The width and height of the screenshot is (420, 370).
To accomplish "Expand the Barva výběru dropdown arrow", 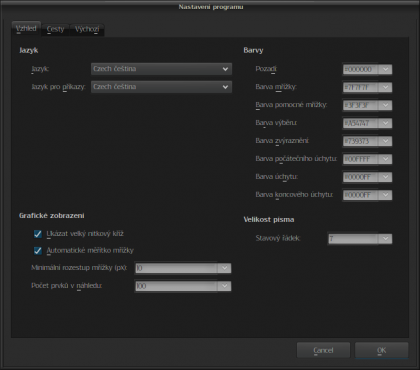I will (385, 123).
